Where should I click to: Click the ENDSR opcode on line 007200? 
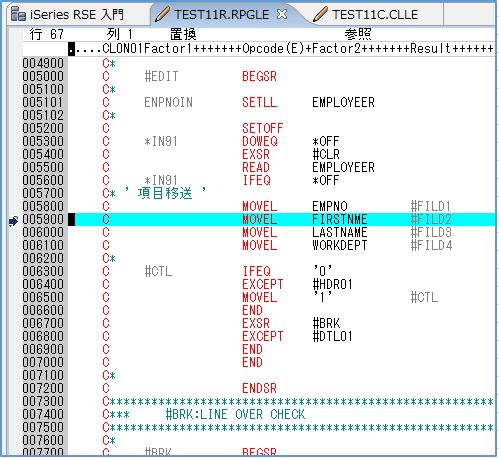259,388
